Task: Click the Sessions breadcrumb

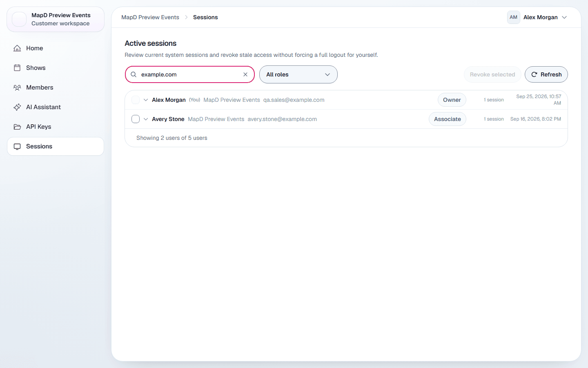Action: (x=205, y=17)
